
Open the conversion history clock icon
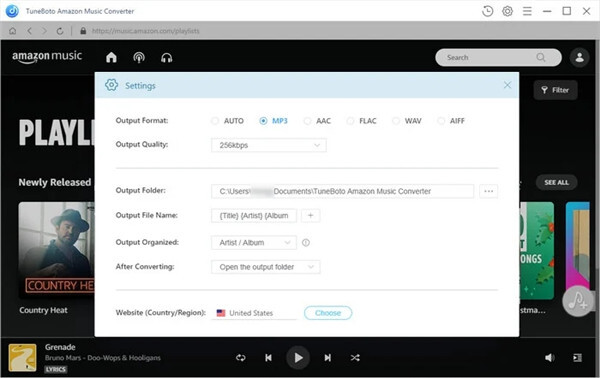click(487, 11)
